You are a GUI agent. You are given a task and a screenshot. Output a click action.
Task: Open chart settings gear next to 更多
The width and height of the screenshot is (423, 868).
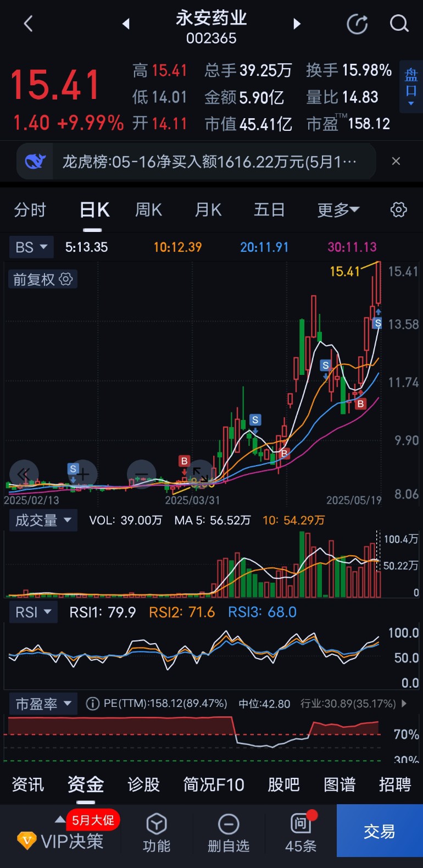pos(399,209)
